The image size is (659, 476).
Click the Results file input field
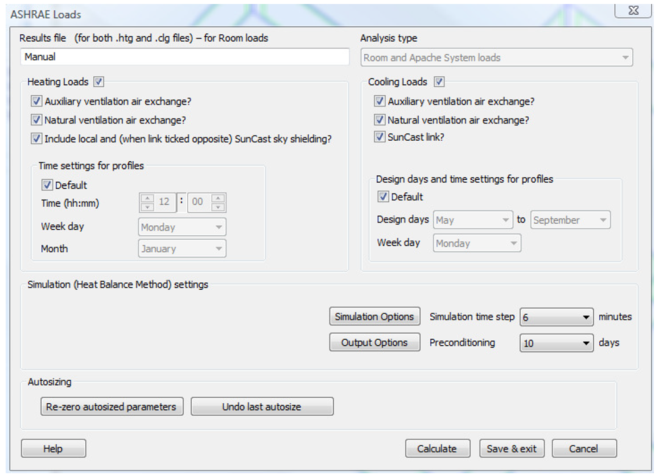tap(184, 58)
